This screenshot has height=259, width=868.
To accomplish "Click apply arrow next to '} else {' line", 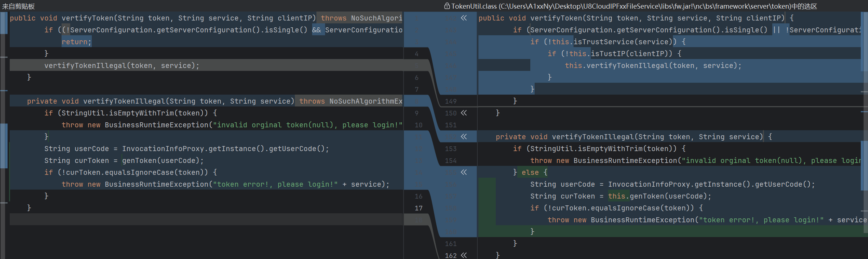I will 464,172.
